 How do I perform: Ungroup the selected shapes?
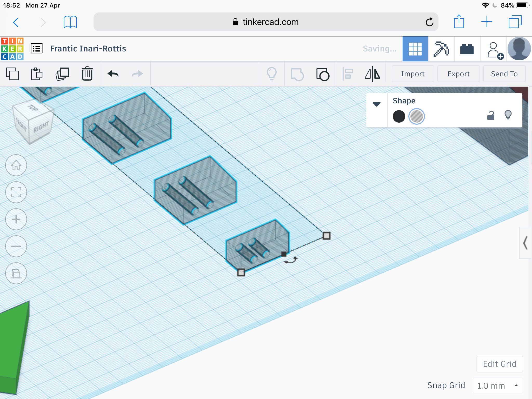coord(323,74)
